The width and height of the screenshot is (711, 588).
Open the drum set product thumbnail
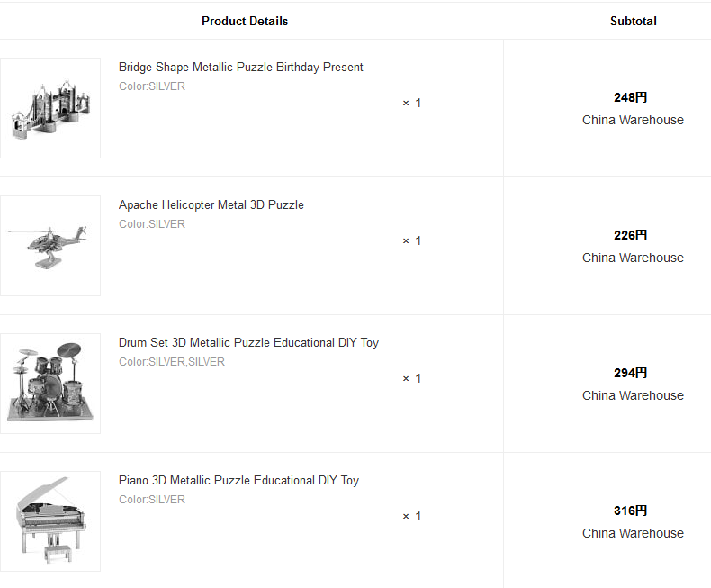click(50, 384)
